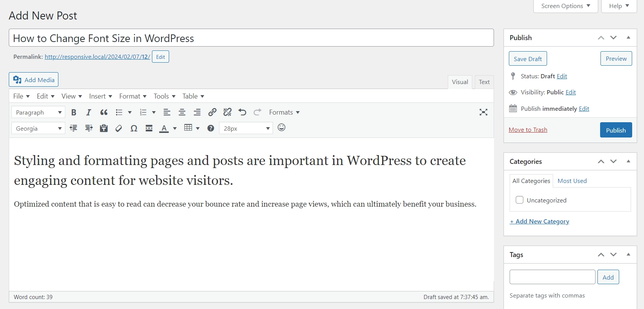
Task: Clear formatting with the eraser icon
Action: coord(119,128)
